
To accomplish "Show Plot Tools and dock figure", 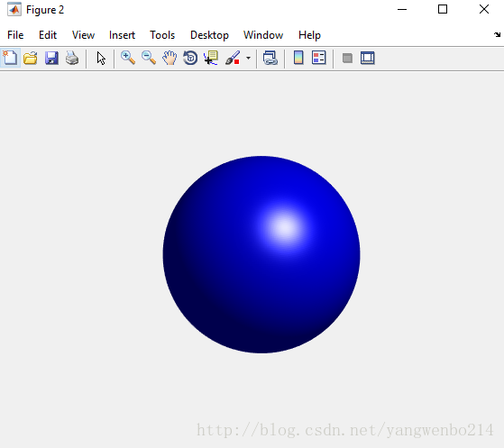I will (367, 59).
